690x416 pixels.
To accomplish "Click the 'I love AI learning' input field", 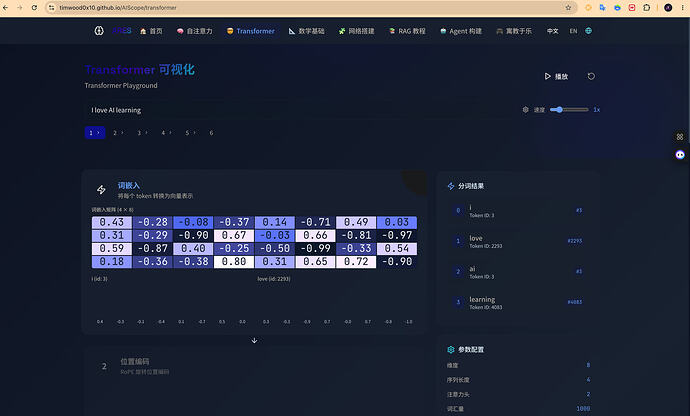I will tap(299, 110).
